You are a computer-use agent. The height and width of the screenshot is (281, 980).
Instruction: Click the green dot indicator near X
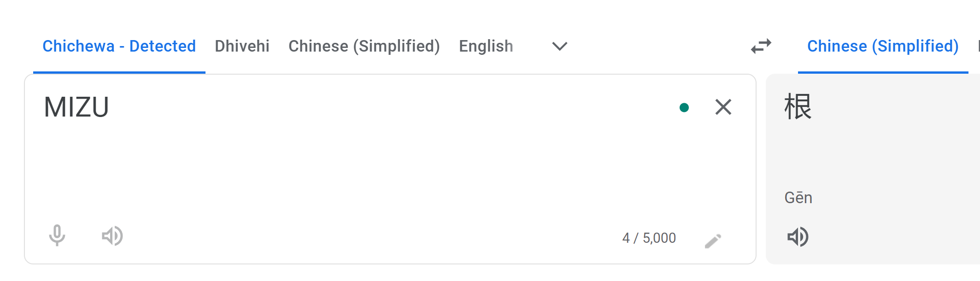pyautogui.click(x=684, y=107)
